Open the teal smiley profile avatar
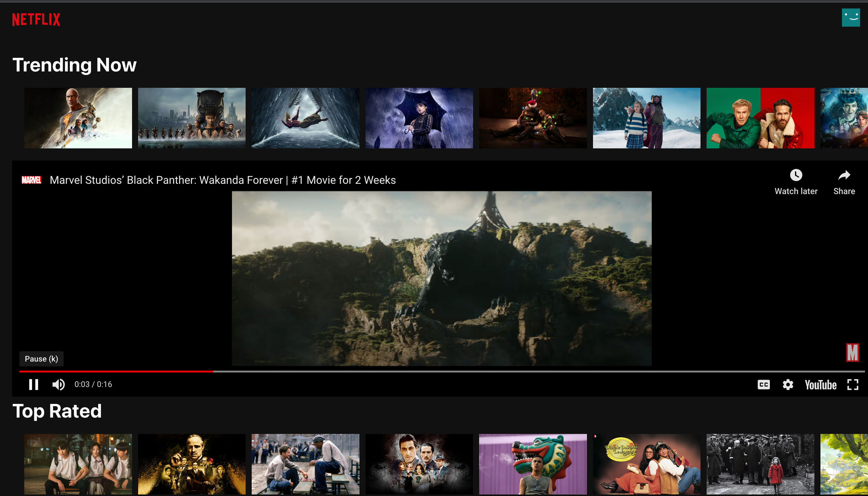The image size is (868, 496). pos(851,17)
